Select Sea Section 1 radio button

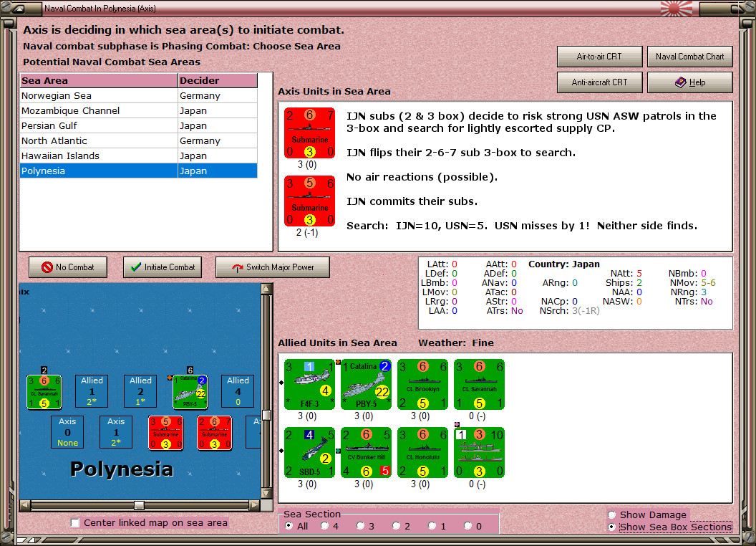(x=432, y=526)
